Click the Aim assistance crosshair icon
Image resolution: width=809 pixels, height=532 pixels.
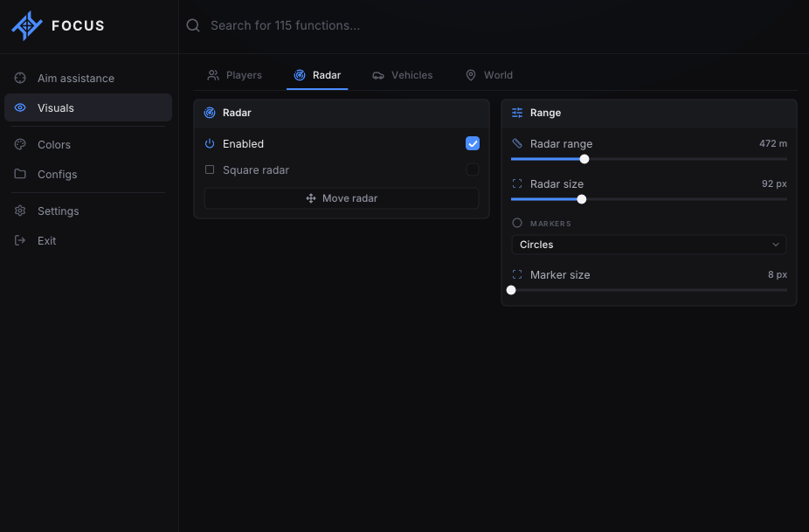coord(20,78)
